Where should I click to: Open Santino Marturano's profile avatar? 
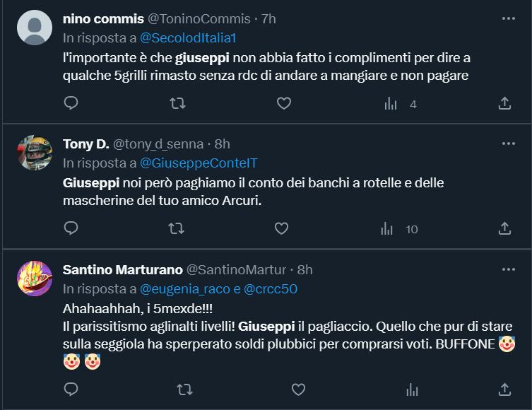pos(34,279)
